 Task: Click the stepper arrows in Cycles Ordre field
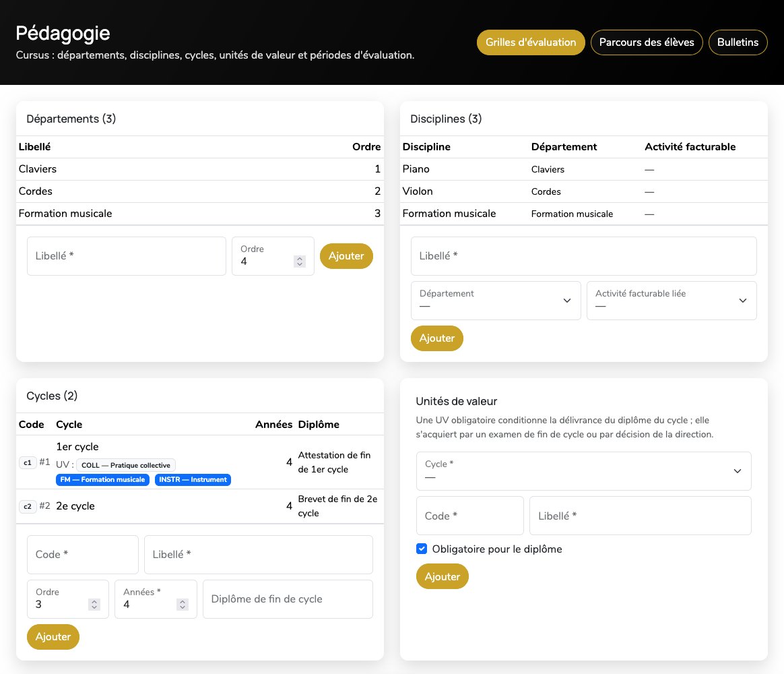[x=94, y=605]
